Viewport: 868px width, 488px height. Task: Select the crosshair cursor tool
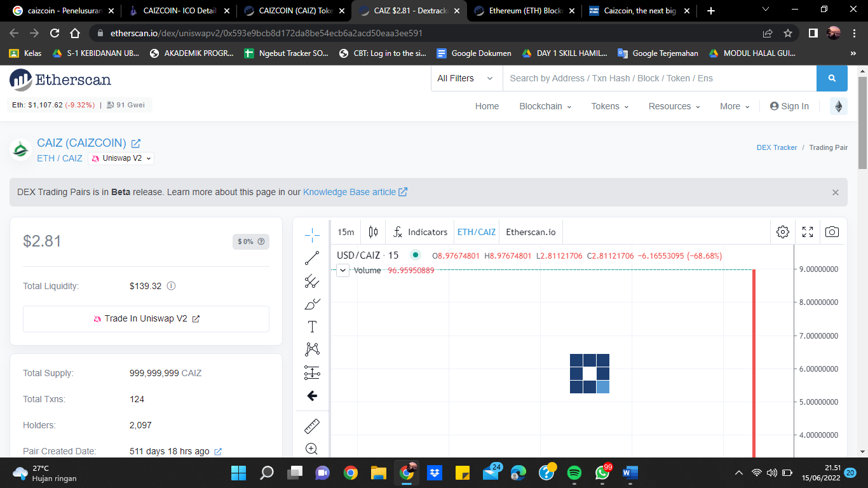(x=312, y=236)
